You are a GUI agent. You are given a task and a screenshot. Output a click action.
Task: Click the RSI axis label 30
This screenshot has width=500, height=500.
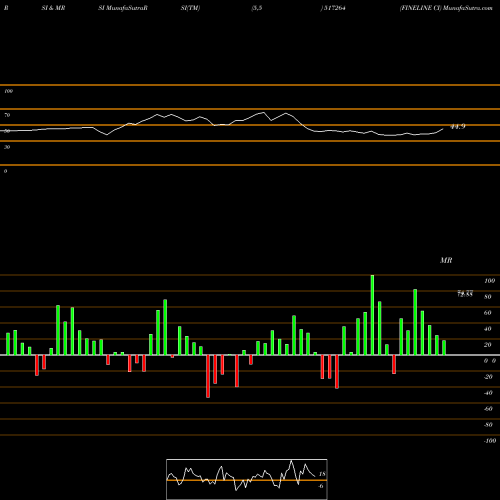click(7, 147)
